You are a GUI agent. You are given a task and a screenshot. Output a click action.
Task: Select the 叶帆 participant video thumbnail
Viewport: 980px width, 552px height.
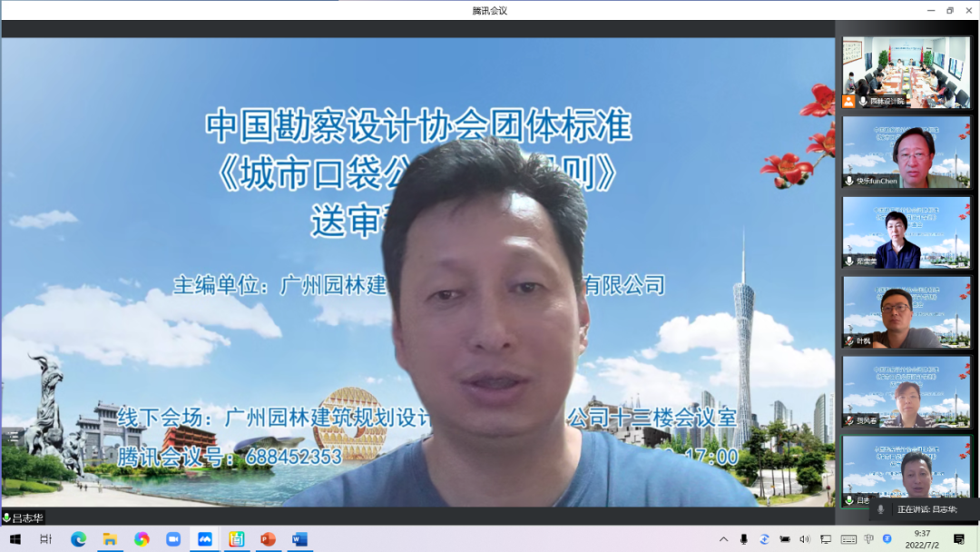pyautogui.click(x=906, y=312)
